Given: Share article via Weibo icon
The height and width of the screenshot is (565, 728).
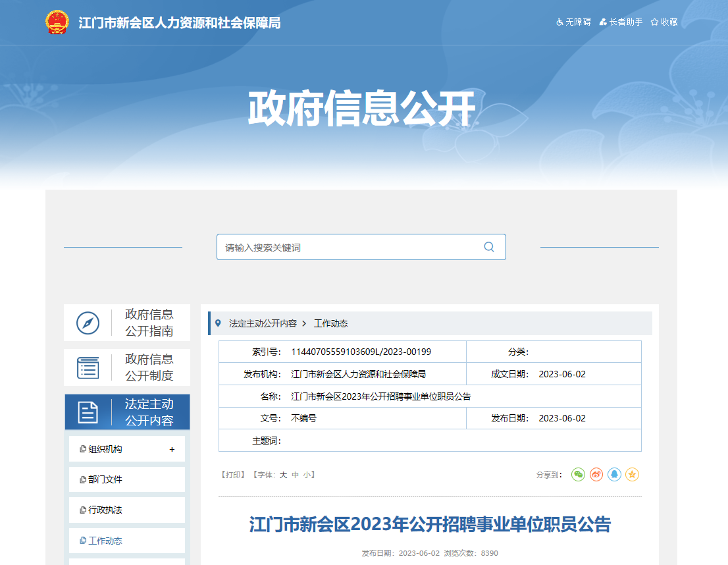Looking at the screenshot, I should pos(596,474).
